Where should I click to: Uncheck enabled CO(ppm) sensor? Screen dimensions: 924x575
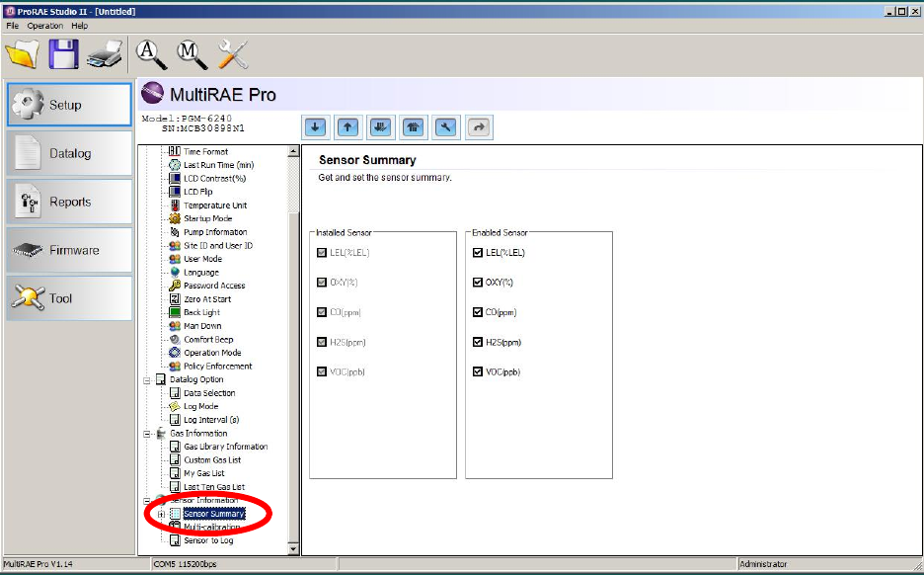point(478,312)
